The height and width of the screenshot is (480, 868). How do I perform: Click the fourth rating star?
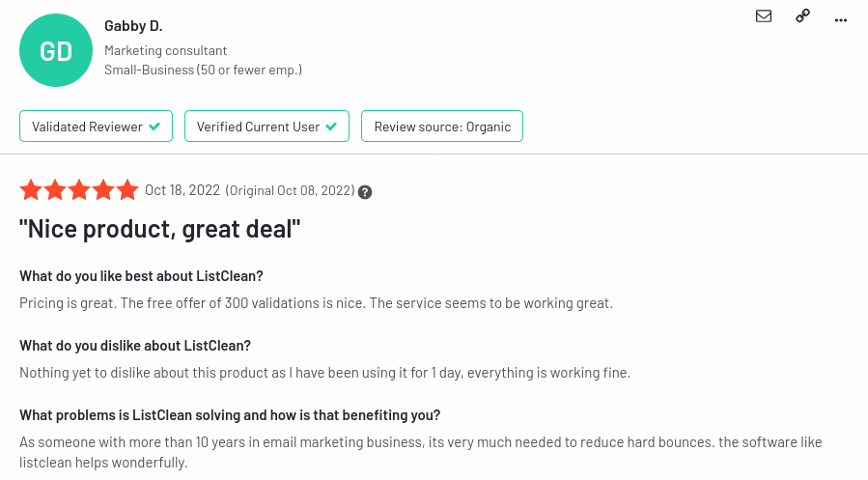103,190
